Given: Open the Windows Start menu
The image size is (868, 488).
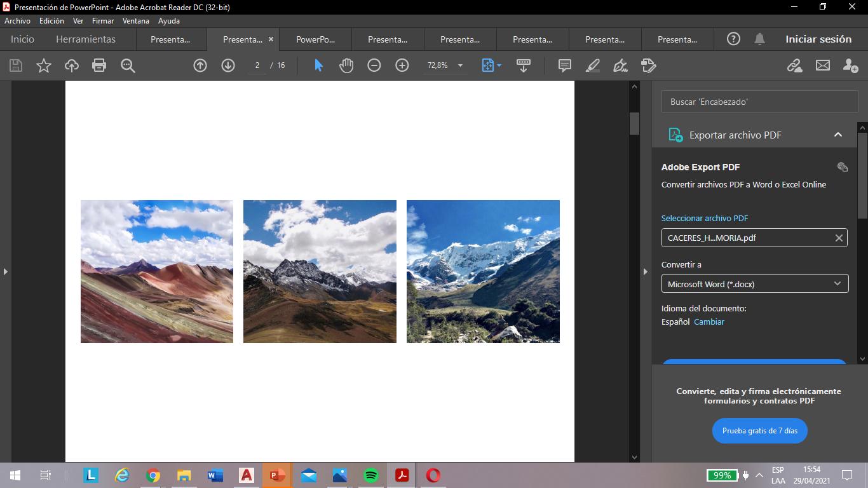Looking at the screenshot, I should tap(15, 475).
